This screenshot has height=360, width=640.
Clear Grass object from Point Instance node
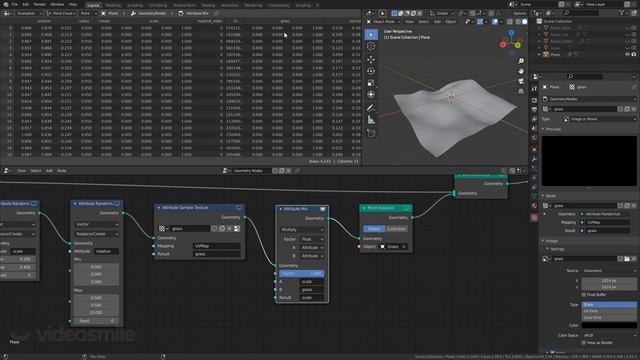point(404,247)
